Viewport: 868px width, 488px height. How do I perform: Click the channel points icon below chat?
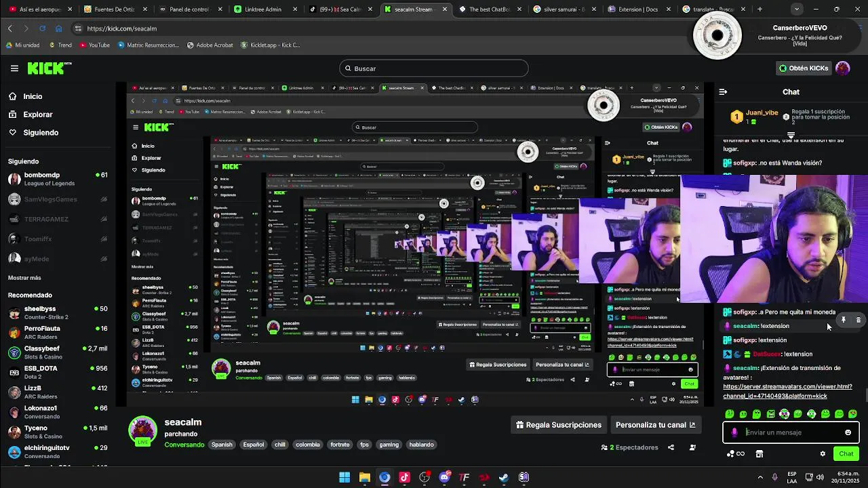point(735,454)
